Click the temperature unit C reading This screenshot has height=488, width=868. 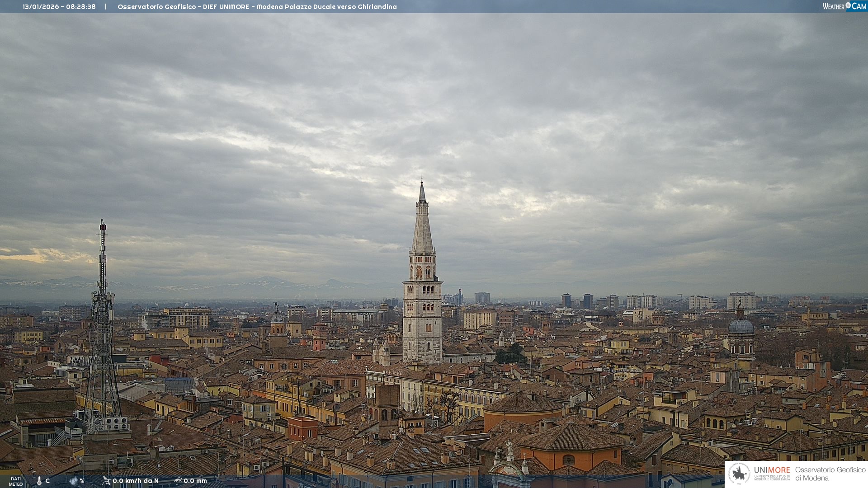pyautogui.click(x=47, y=481)
